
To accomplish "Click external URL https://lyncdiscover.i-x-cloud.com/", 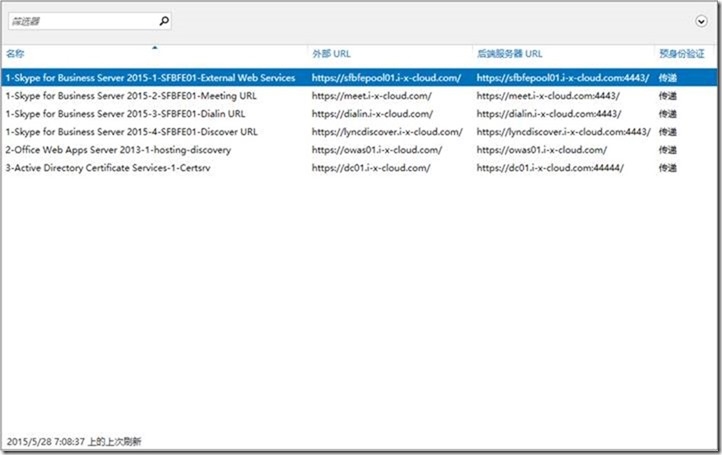I will pos(387,132).
